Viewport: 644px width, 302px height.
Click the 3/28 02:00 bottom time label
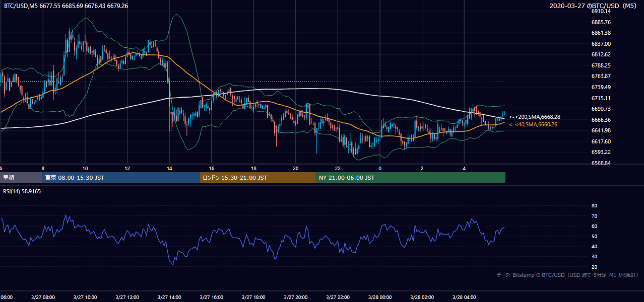pyautogui.click(x=422, y=297)
